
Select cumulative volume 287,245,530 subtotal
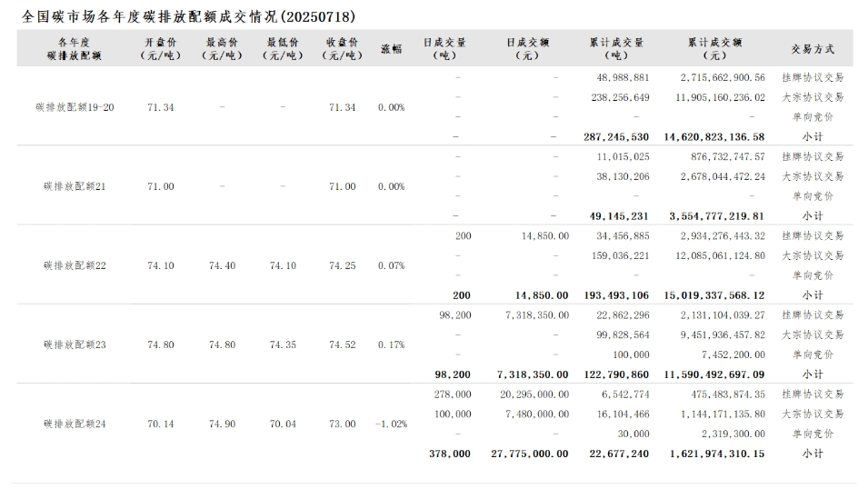pos(616,136)
